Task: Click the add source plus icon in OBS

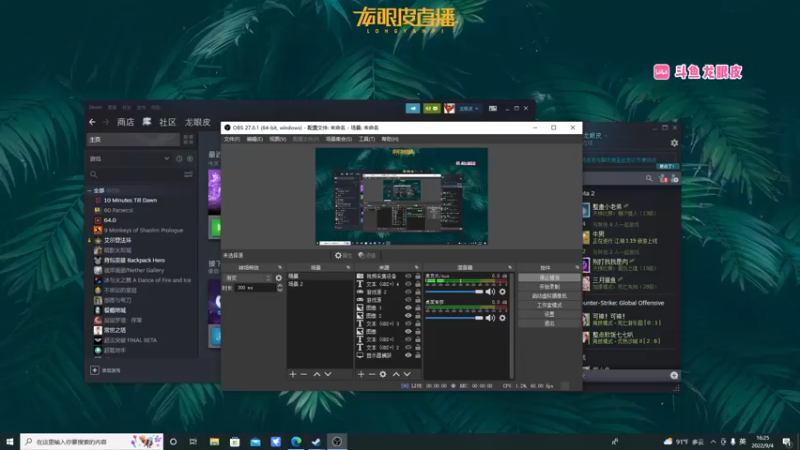Action: (x=361, y=374)
